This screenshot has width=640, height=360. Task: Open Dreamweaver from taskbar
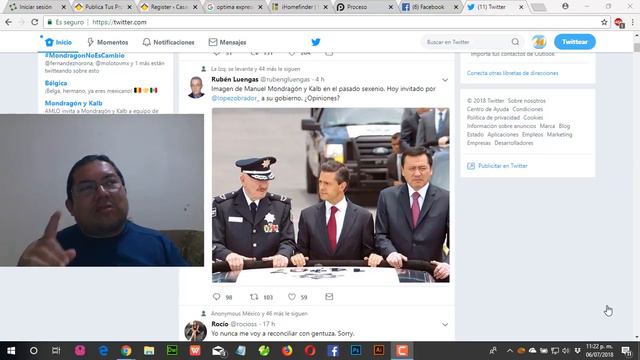point(172,351)
